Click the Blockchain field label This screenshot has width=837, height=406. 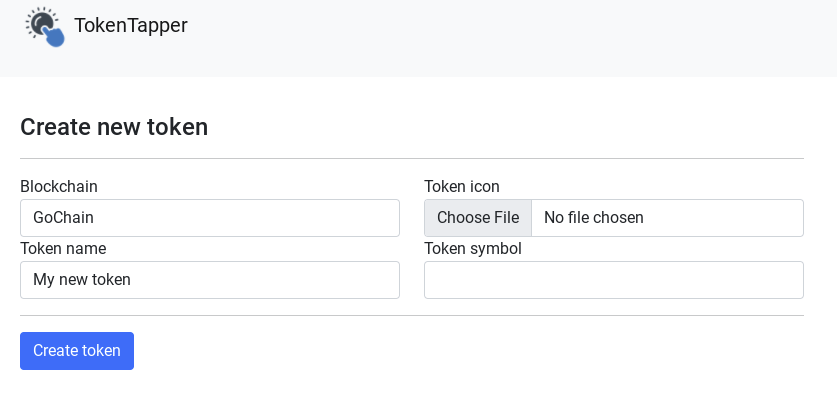[x=59, y=187]
